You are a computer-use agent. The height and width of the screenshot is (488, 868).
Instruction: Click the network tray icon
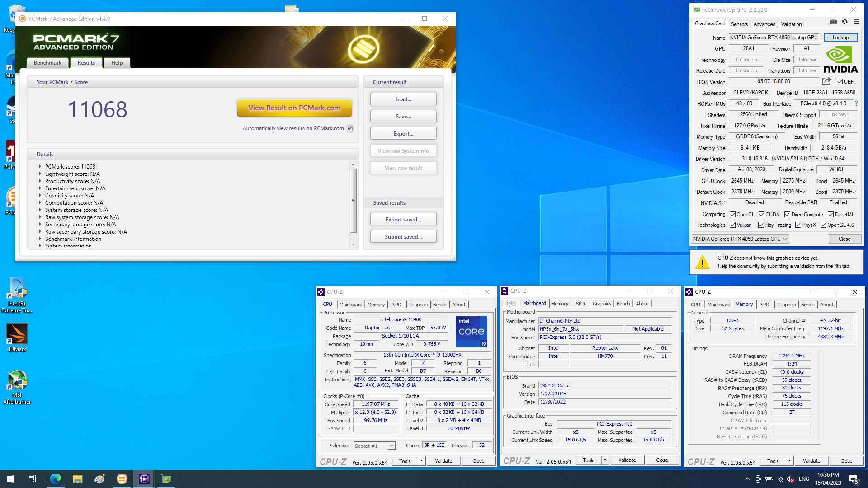coord(780,479)
